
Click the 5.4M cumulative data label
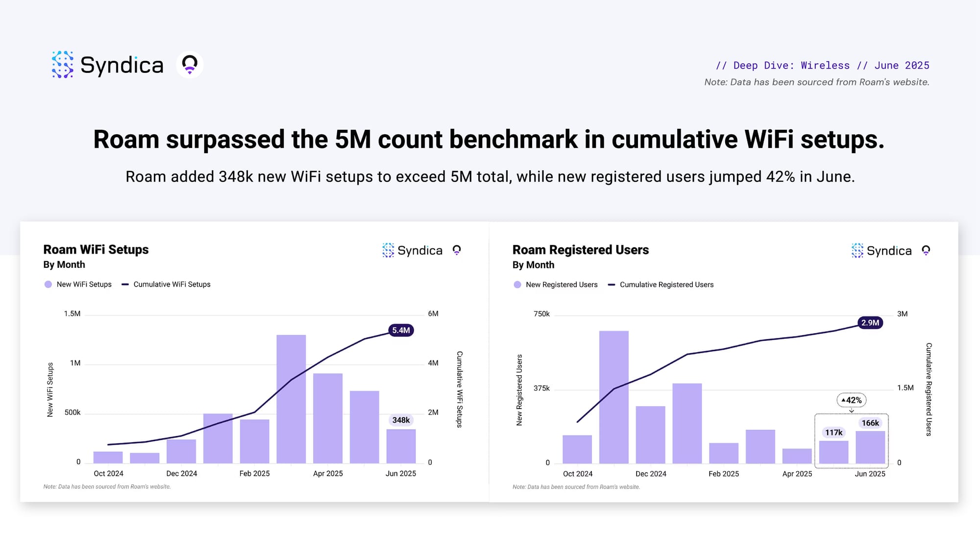(401, 330)
